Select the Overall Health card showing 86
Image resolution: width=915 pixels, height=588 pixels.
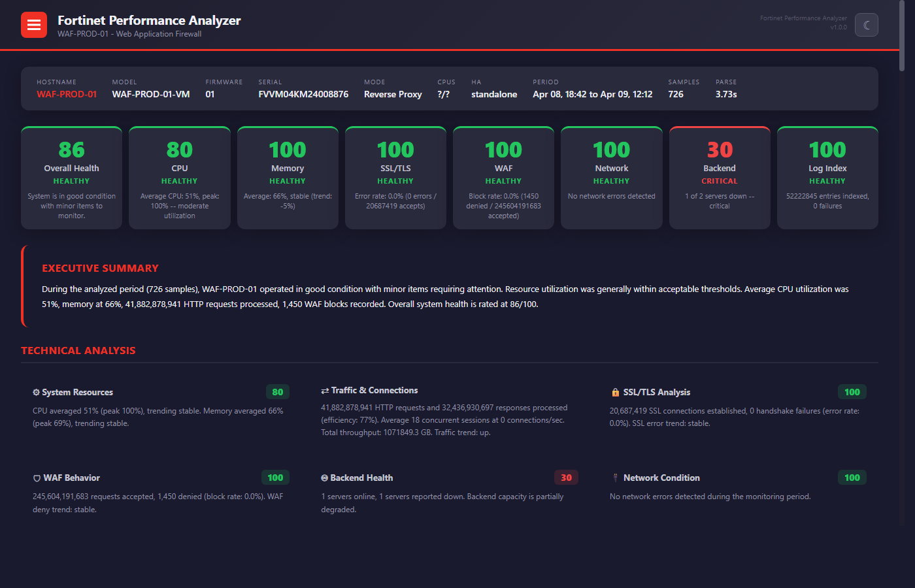coord(71,177)
